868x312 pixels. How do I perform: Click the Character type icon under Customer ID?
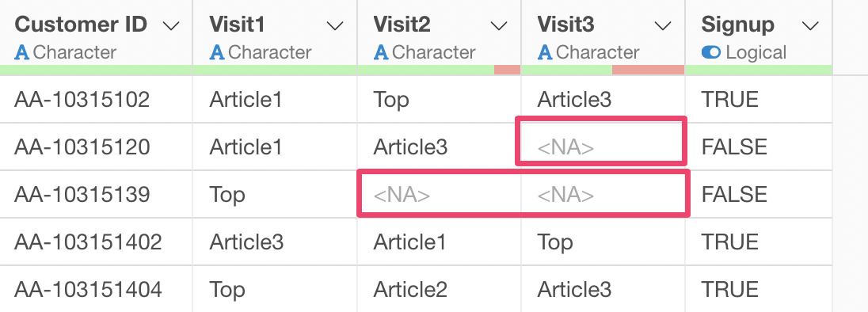(x=21, y=52)
